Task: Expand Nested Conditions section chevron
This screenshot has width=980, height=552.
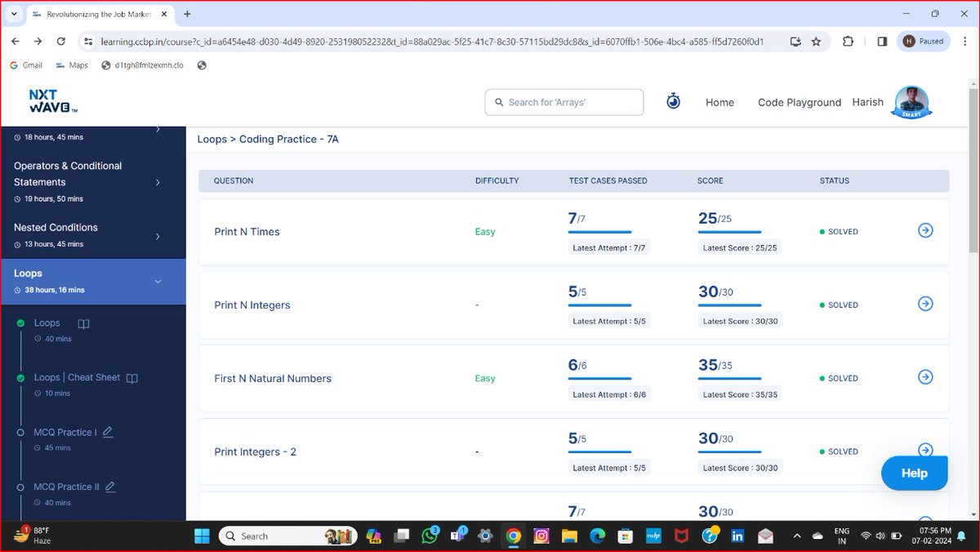Action: pyautogui.click(x=158, y=236)
